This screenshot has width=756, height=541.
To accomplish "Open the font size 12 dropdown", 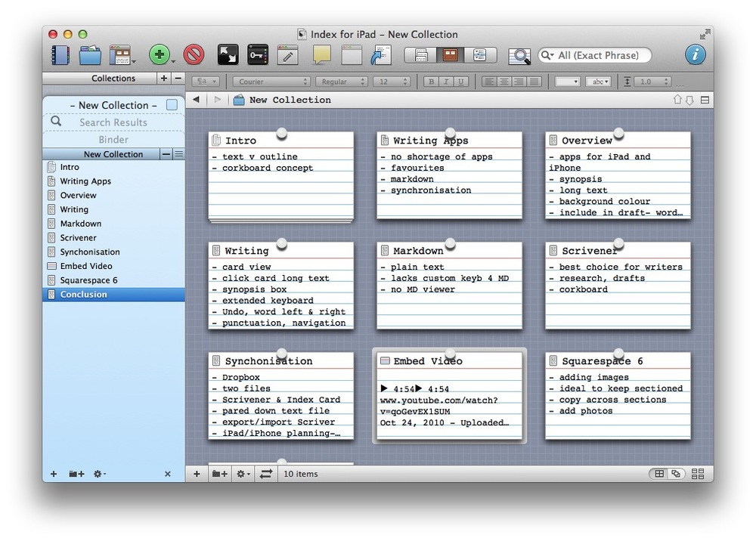I will click(392, 82).
